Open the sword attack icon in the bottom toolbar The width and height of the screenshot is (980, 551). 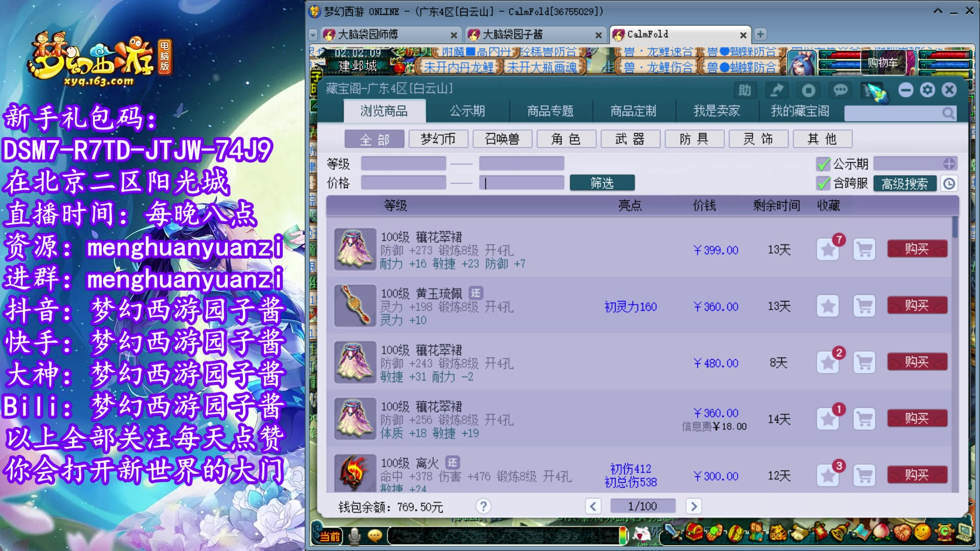(x=673, y=533)
